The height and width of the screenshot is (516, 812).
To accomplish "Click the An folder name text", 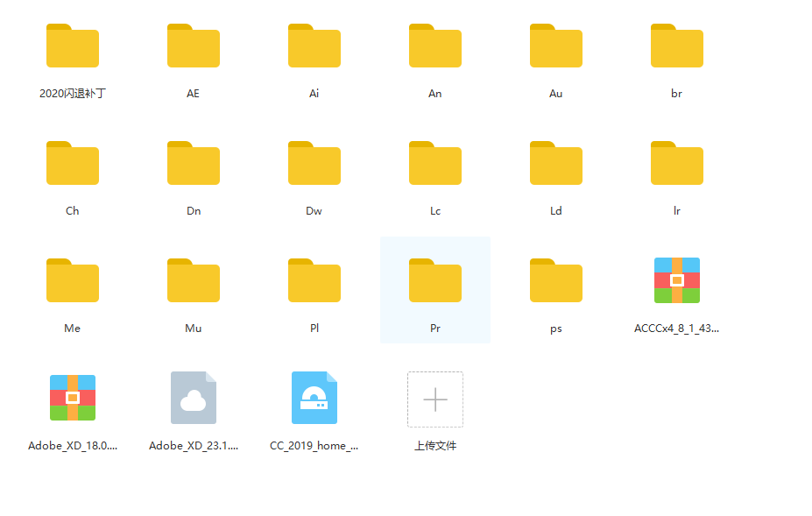I will tap(435, 93).
